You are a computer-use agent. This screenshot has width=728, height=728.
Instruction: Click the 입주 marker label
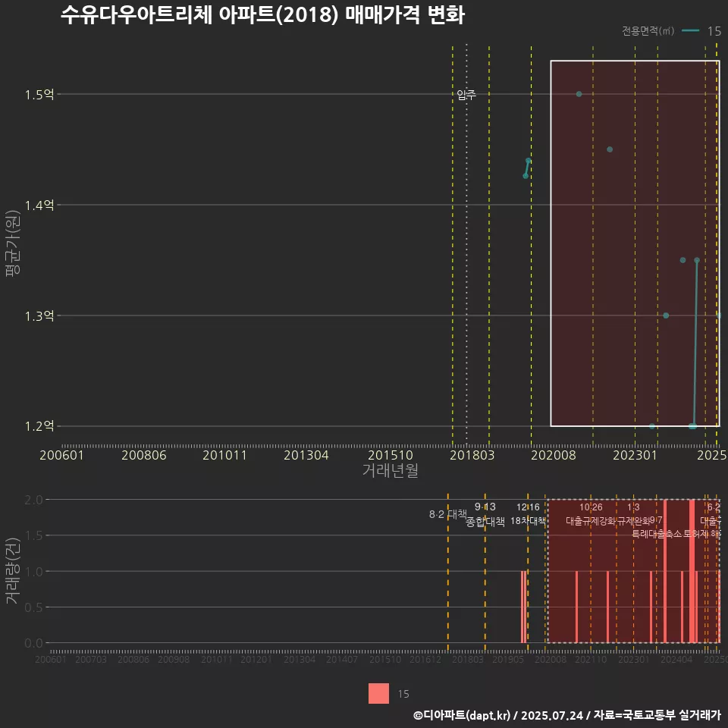click(x=466, y=95)
